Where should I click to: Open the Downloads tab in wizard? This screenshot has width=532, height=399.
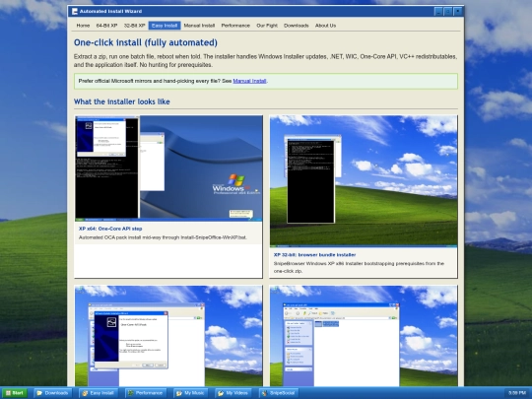click(x=297, y=26)
